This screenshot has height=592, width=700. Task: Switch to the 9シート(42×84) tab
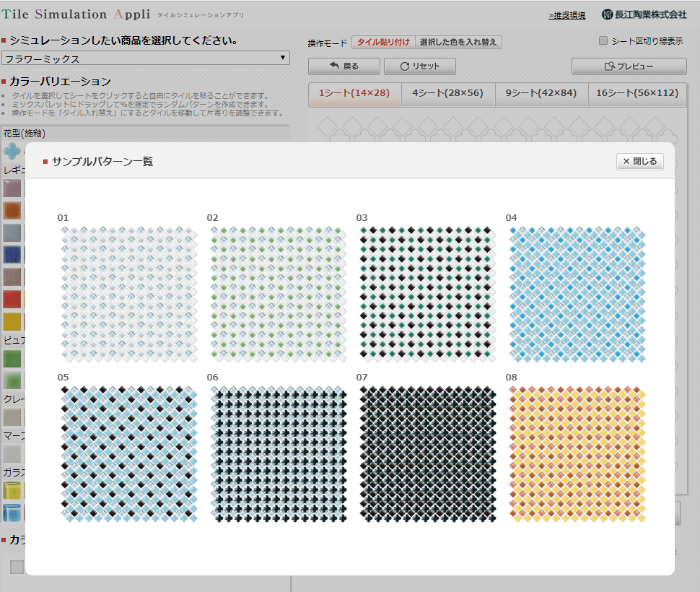541,93
